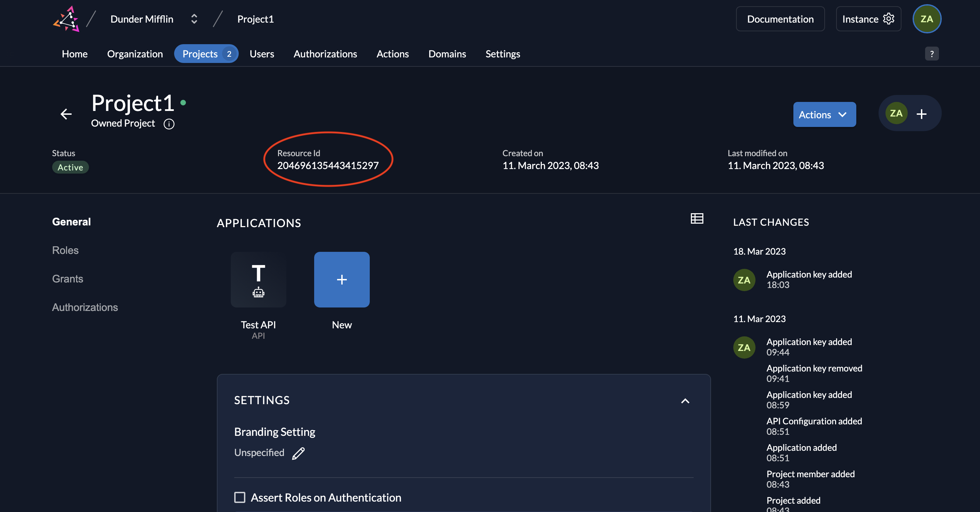Open the Test API application tile
This screenshot has height=512, width=980.
click(258, 280)
